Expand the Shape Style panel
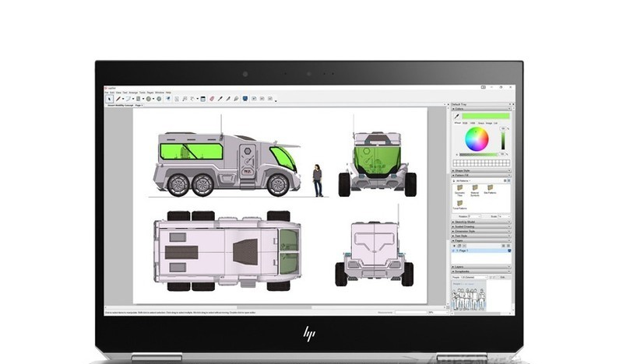This screenshot has height=364, width=623. click(x=481, y=170)
